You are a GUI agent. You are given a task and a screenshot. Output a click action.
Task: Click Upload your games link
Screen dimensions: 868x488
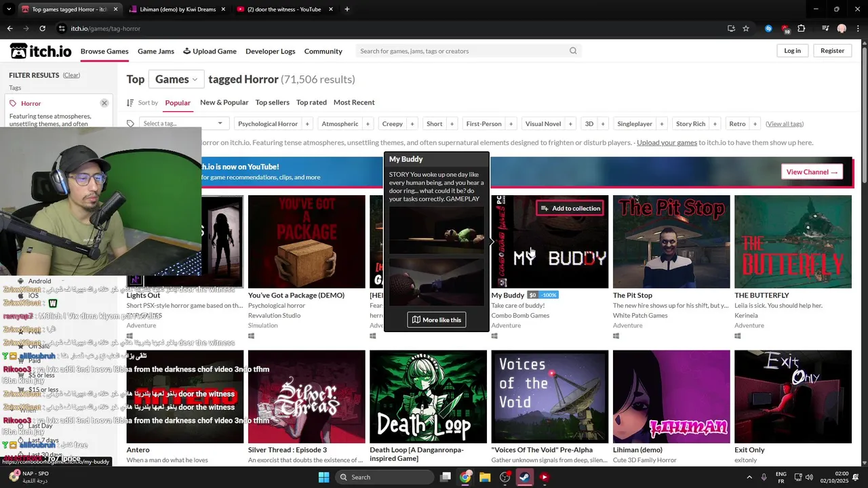tap(667, 142)
